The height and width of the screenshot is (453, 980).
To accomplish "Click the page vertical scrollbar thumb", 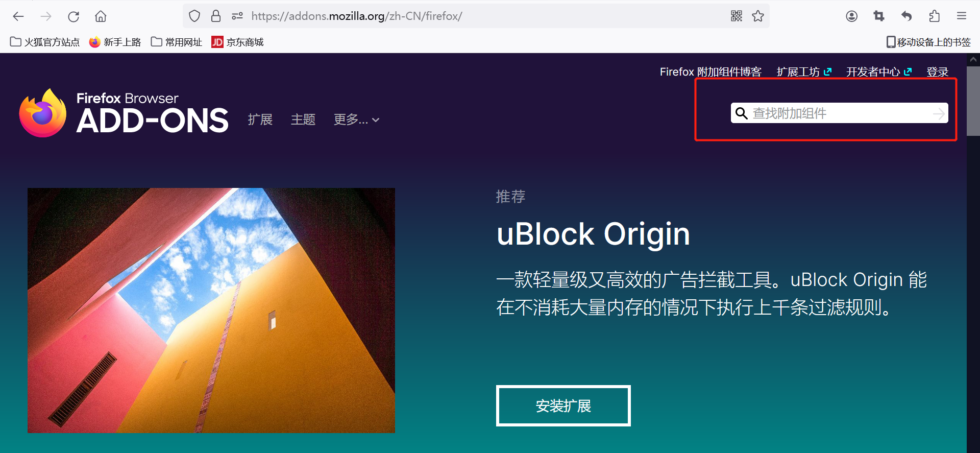I will click(973, 101).
